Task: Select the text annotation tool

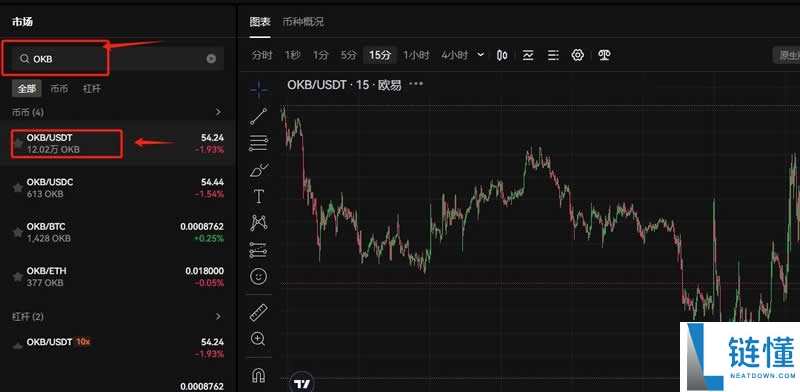Action: point(259,197)
